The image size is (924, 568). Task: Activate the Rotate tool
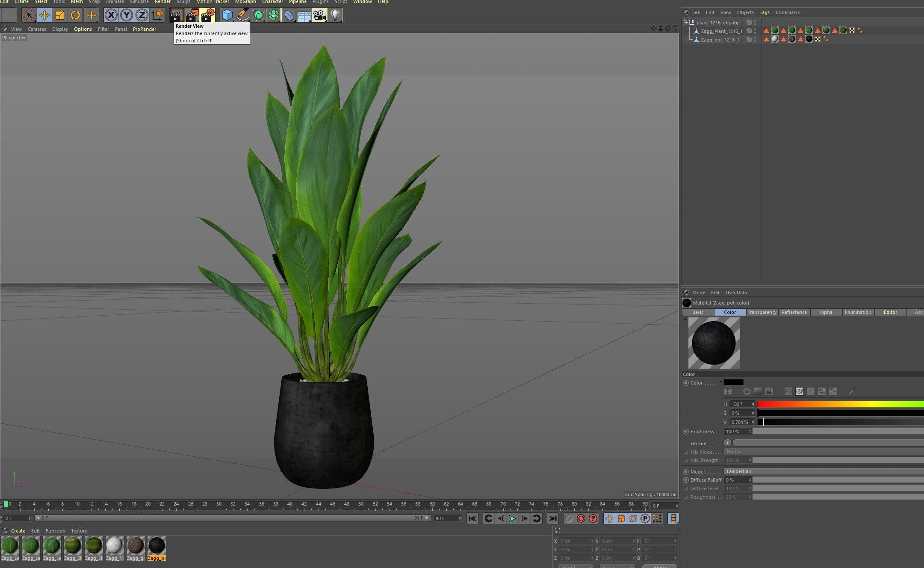pyautogui.click(x=75, y=15)
